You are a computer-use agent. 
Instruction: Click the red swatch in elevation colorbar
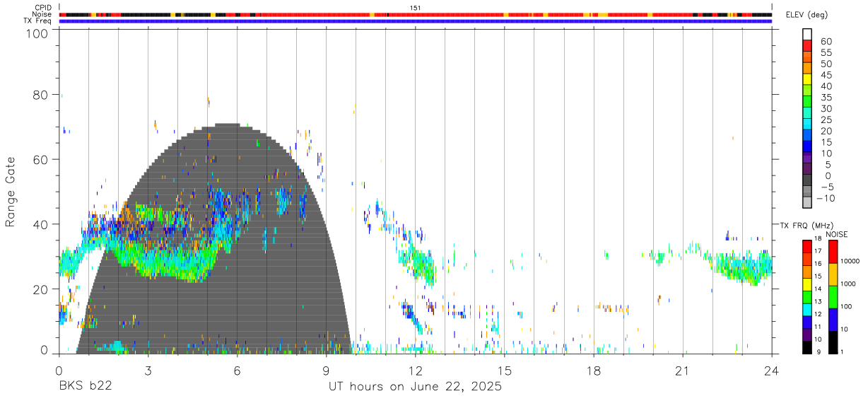[x=808, y=46]
